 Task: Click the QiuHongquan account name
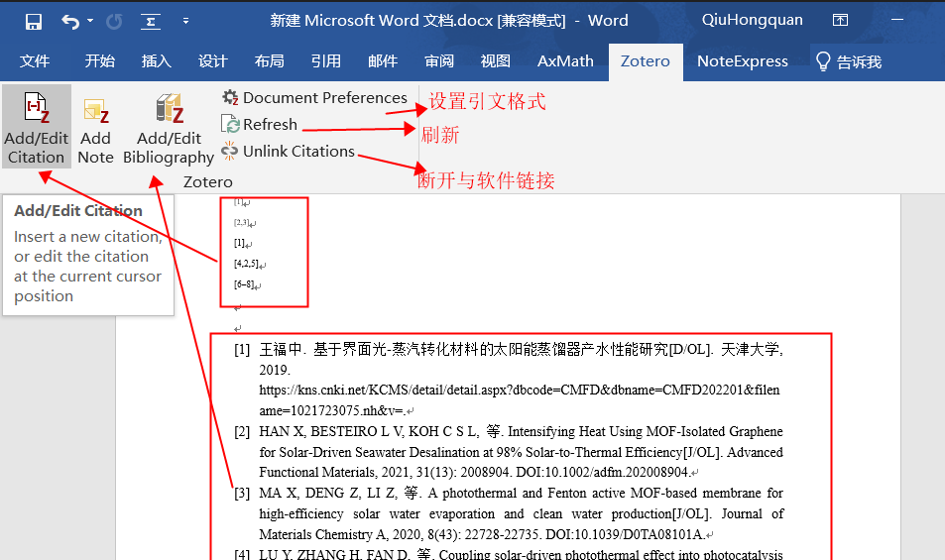coord(753,20)
